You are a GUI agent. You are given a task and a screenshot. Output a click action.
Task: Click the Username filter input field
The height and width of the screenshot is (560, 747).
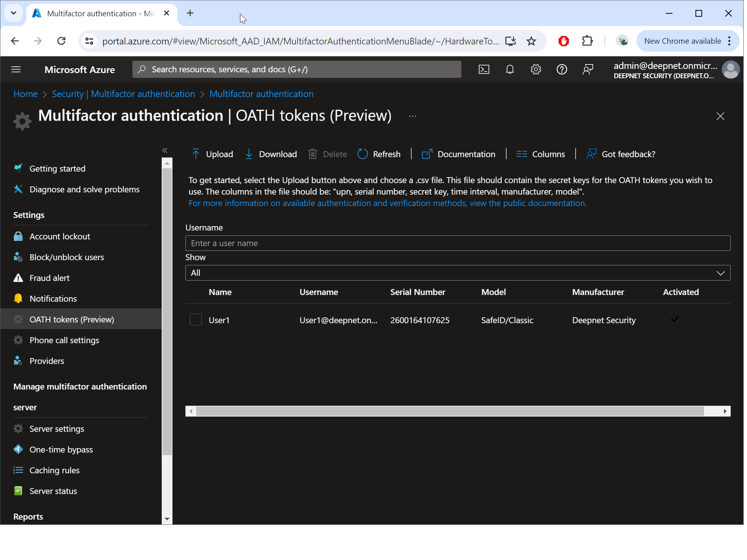[x=457, y=243]
